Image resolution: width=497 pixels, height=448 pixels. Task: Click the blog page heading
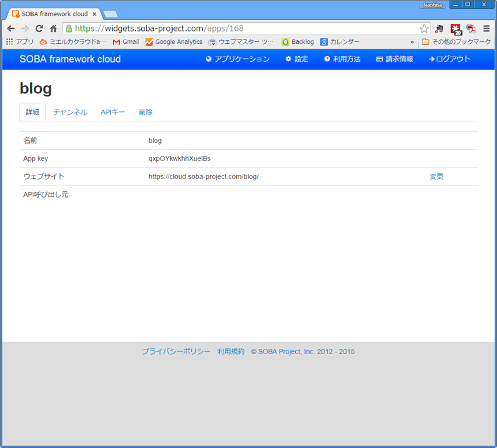(x=36, y=89)
